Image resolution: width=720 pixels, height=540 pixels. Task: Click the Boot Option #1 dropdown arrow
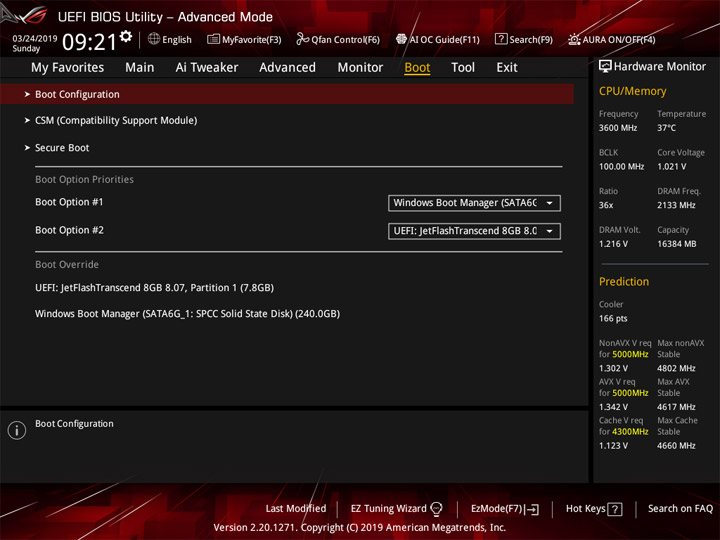549,203
